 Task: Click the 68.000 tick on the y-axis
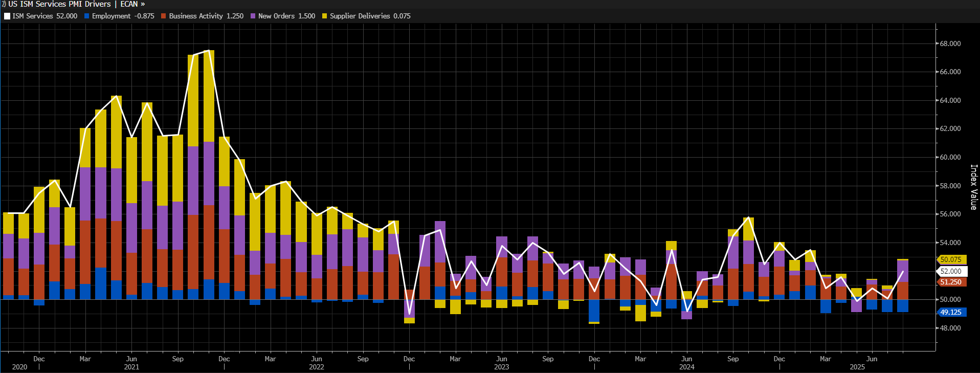coord(950,43)
